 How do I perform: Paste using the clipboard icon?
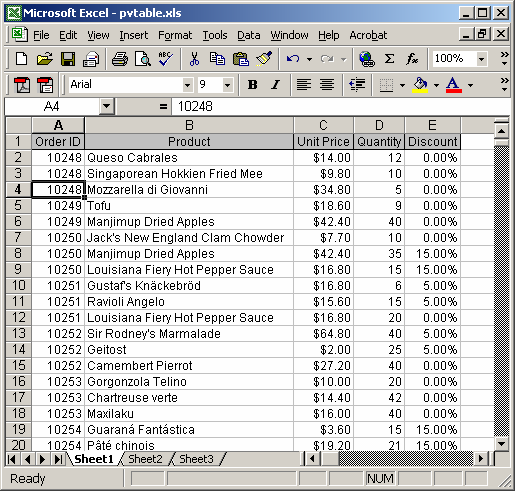pyautogui.click(x=241, y=59)
